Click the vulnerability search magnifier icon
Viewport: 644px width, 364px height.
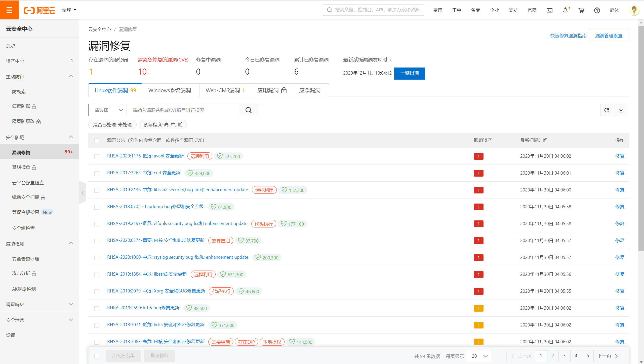point(249,110)
